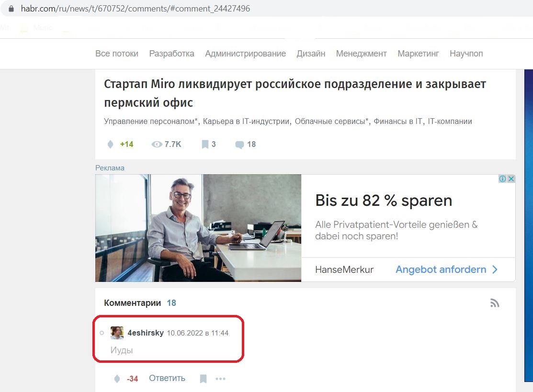533x392 pixels.
Task: Click the Angebot anfordern link
Action: [441, 270]
